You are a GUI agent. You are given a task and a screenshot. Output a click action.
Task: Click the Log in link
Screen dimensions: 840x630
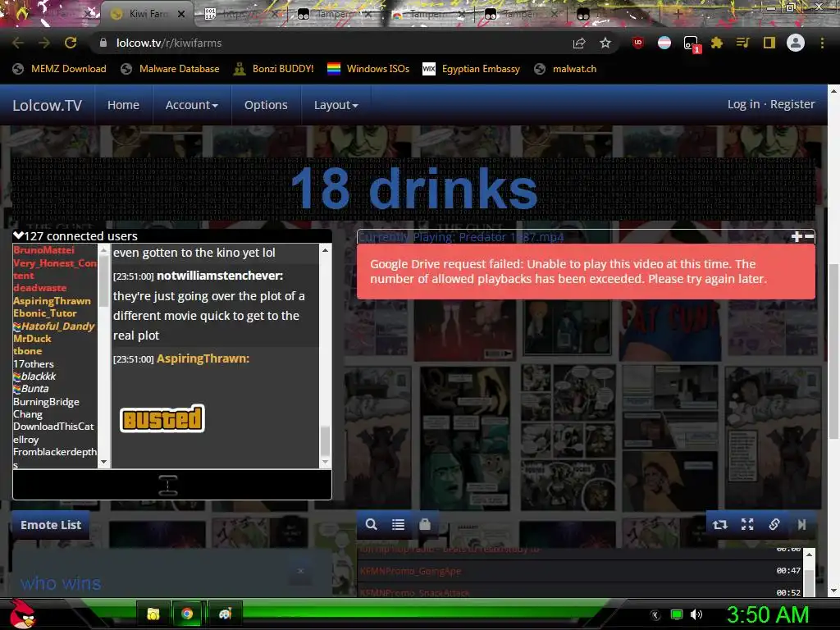[743, 104]
